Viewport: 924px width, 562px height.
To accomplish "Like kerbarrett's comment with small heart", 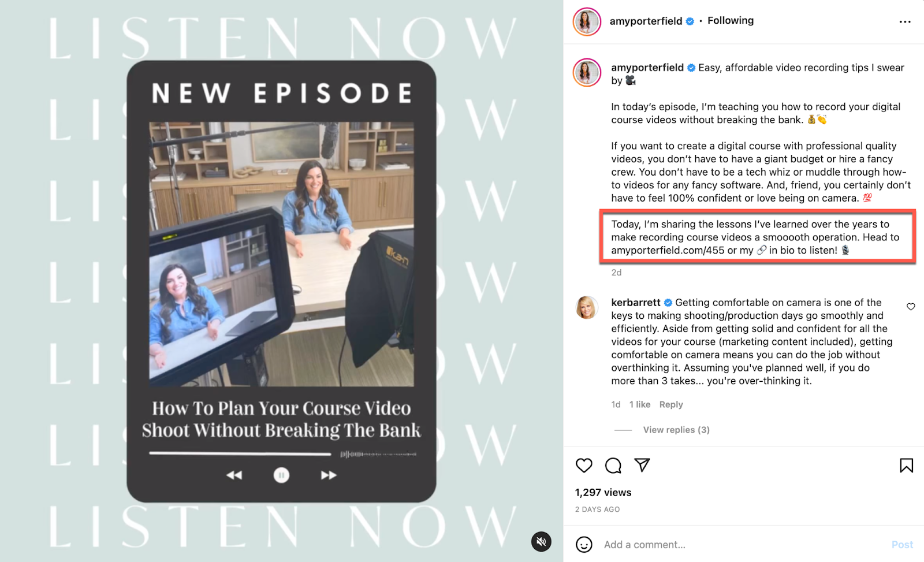I will [911, 307].
